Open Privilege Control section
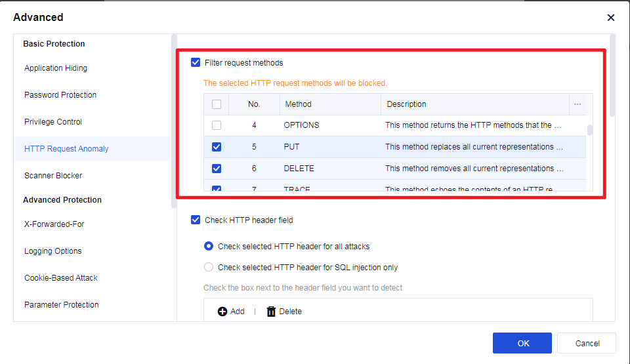 tap(53, 122)
